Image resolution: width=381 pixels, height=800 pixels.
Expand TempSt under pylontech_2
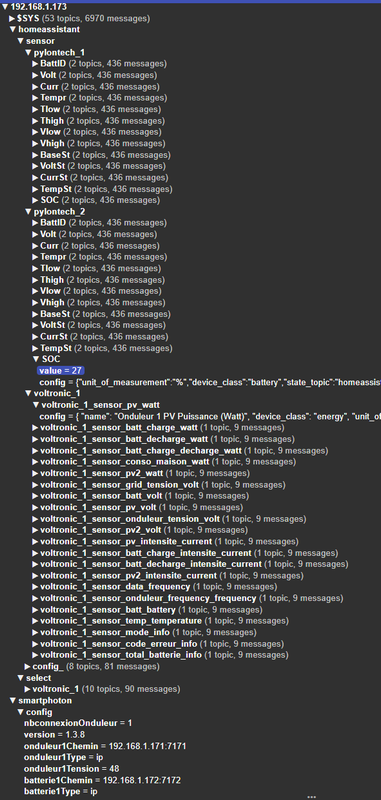[35, 348]
